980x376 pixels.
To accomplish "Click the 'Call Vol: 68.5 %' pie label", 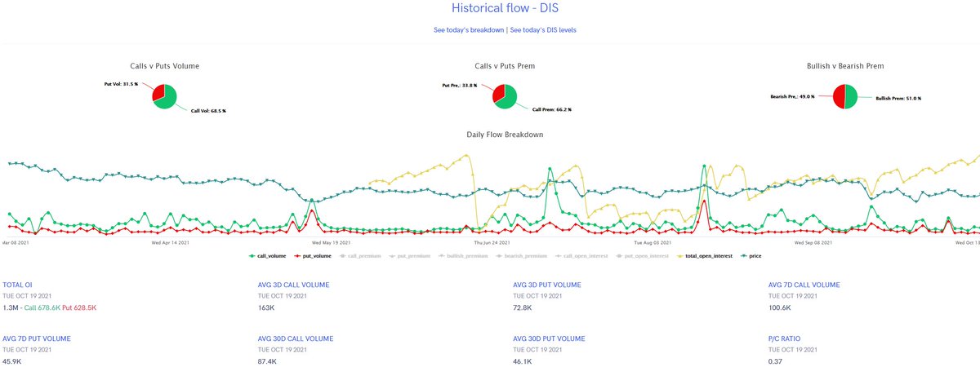I will (x=208, y=110).
